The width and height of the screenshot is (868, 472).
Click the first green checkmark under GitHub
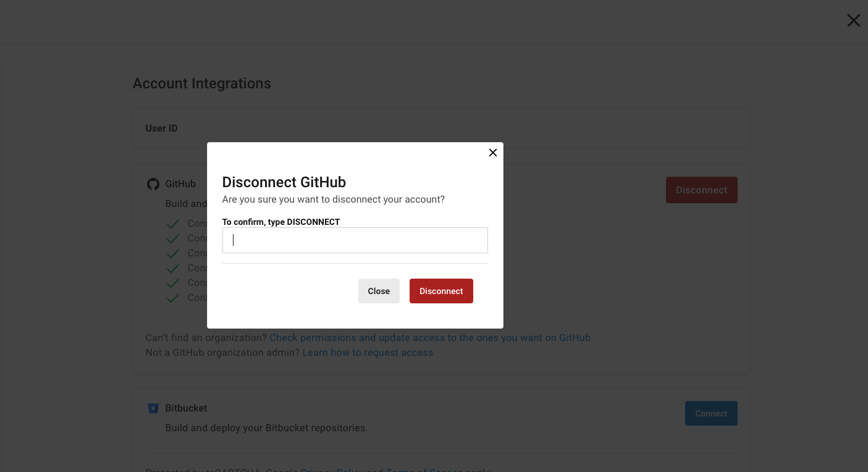pos(173,224)
